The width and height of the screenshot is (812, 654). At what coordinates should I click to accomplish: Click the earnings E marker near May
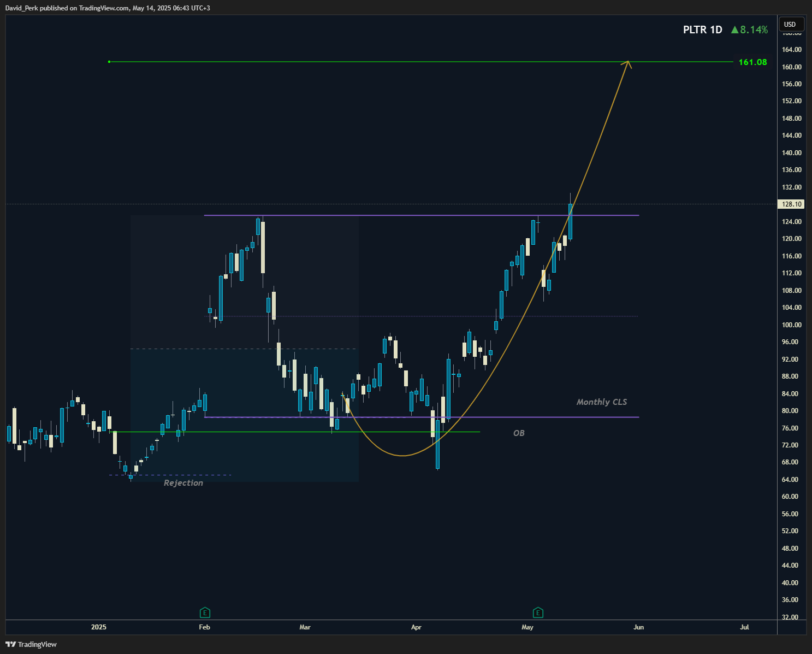pyautogui.click(x=538, y=612)
